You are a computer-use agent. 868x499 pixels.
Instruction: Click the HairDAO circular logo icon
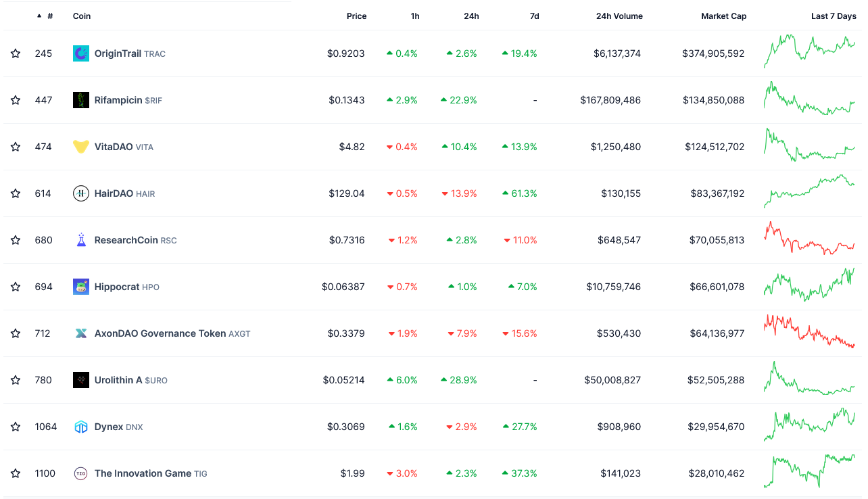[x=81, y=193]
